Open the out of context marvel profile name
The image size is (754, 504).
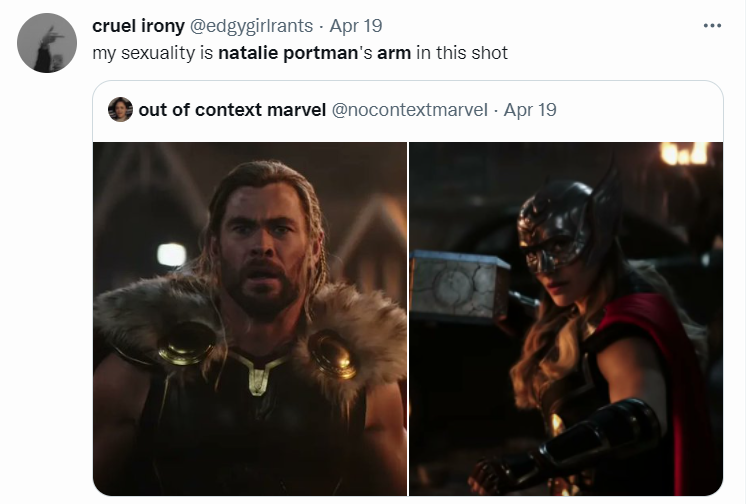[232, 109]
